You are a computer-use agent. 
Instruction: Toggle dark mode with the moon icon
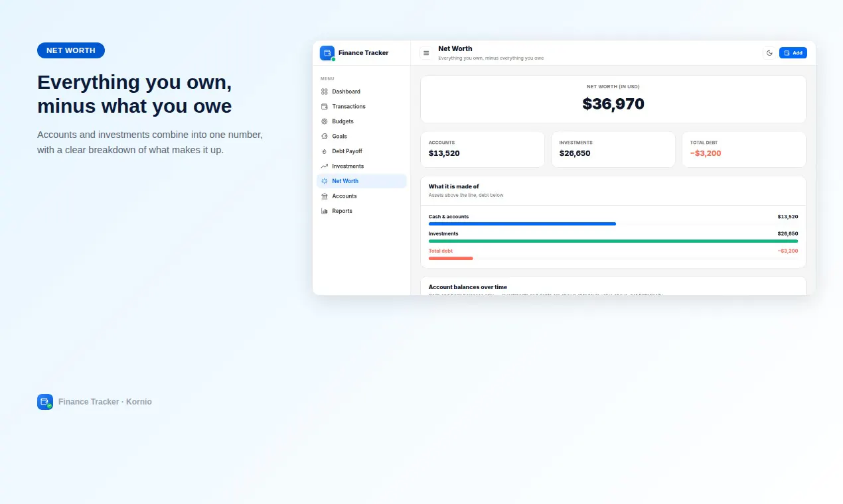pyautogui.click(x=769, y=53)
